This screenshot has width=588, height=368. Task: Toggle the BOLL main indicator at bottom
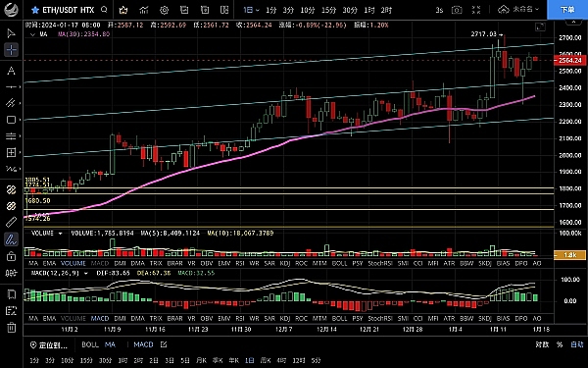[90, 344]
